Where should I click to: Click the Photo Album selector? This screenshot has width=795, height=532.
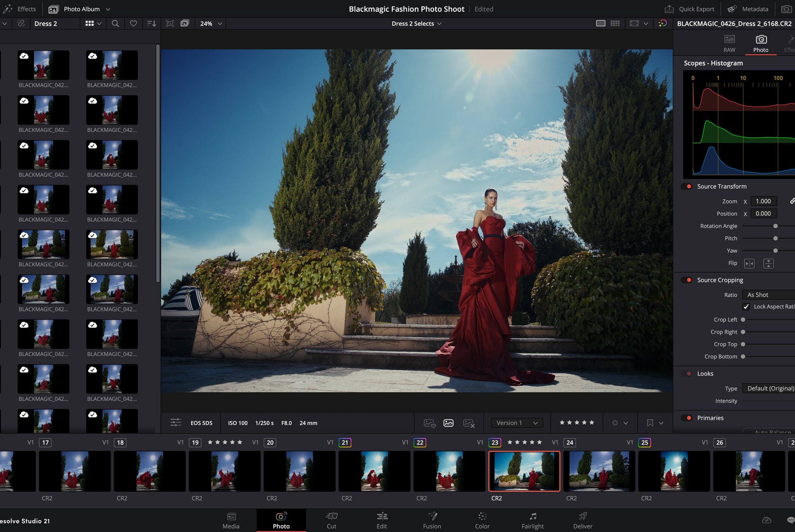click(x=81, y=9)
